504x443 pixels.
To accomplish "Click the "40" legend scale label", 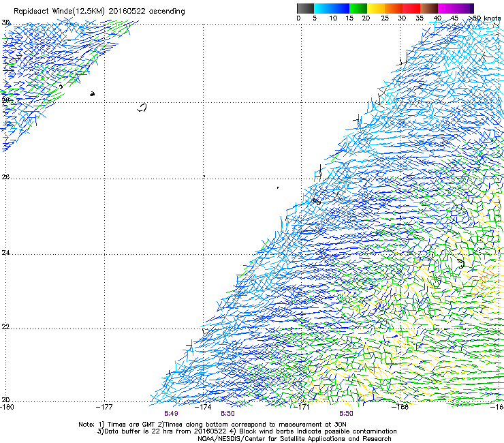I will pos(437,18).
